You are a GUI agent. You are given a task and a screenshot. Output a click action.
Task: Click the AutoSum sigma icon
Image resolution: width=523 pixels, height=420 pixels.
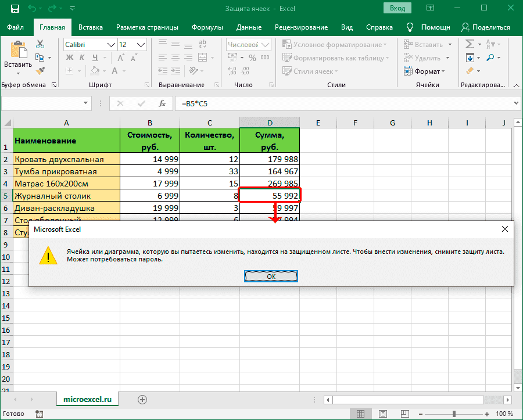click(x=470, y=45)
